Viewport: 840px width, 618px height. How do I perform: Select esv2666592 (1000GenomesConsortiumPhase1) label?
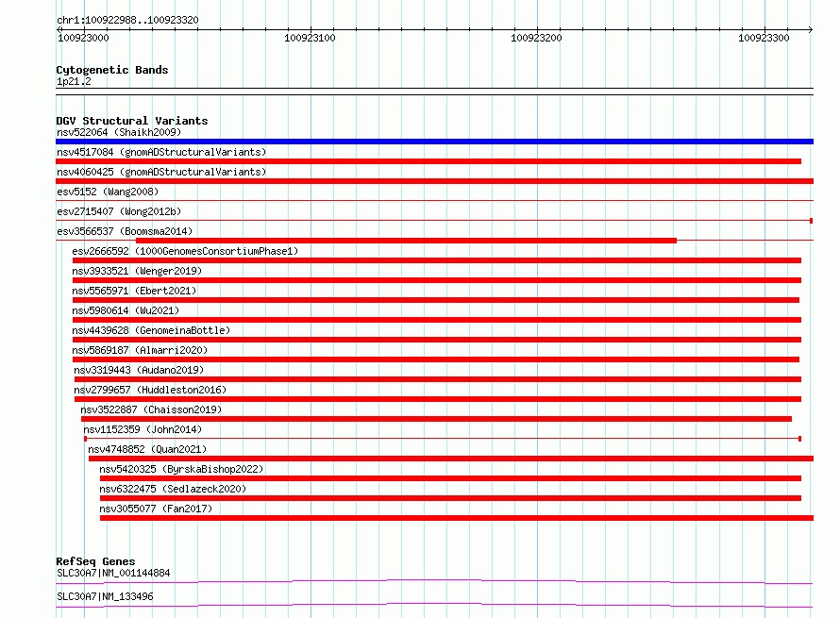coord(185,251)
